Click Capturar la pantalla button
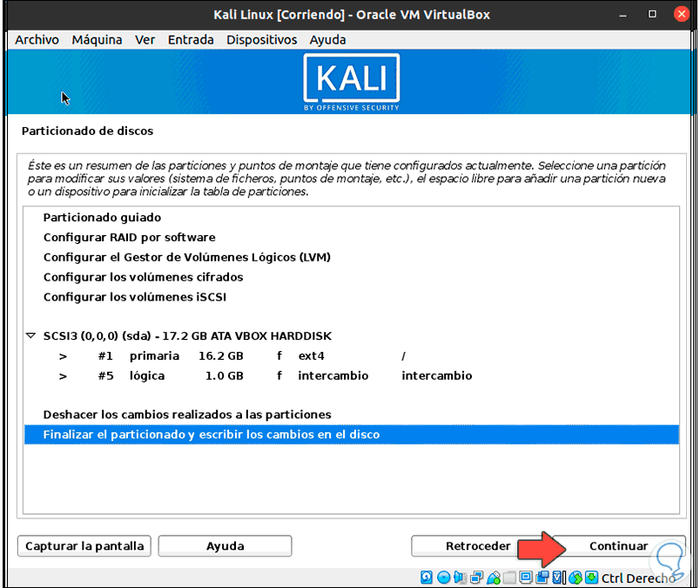The height and width of the screenshot is (588, 700). pyautogui.click(x=84, y=546)
